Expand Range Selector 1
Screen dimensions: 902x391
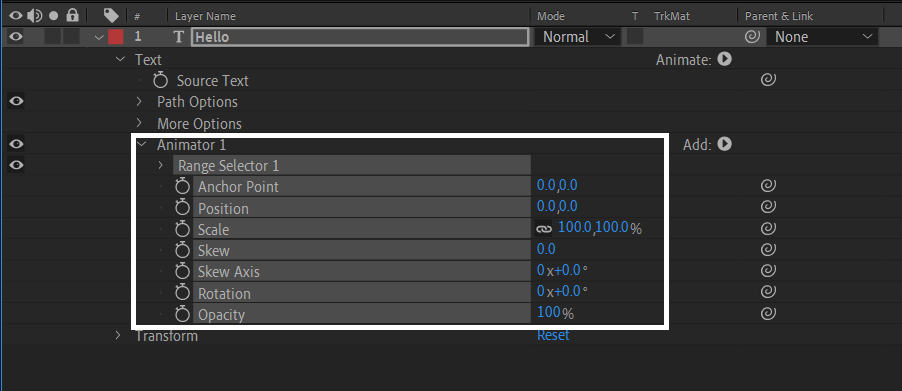point(161,165)
